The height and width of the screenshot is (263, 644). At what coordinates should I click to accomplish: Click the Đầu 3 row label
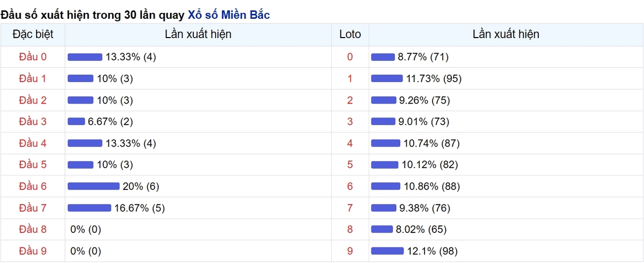click(x=33, y=121)
